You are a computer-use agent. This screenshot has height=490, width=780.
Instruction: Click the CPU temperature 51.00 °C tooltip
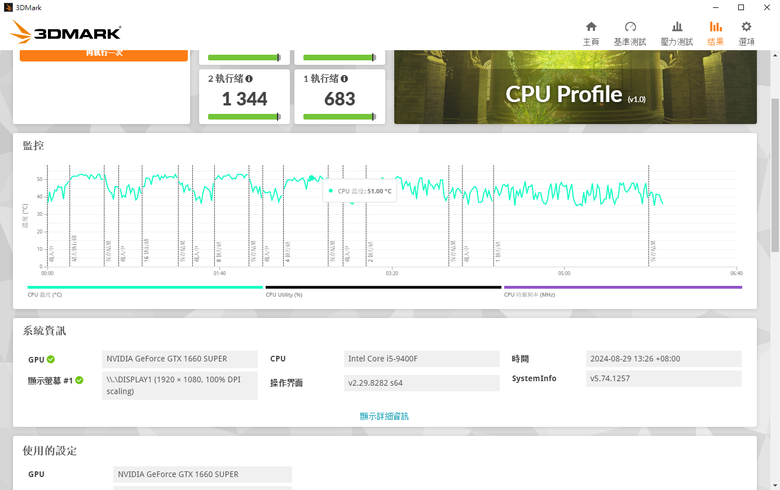point(360,191)
